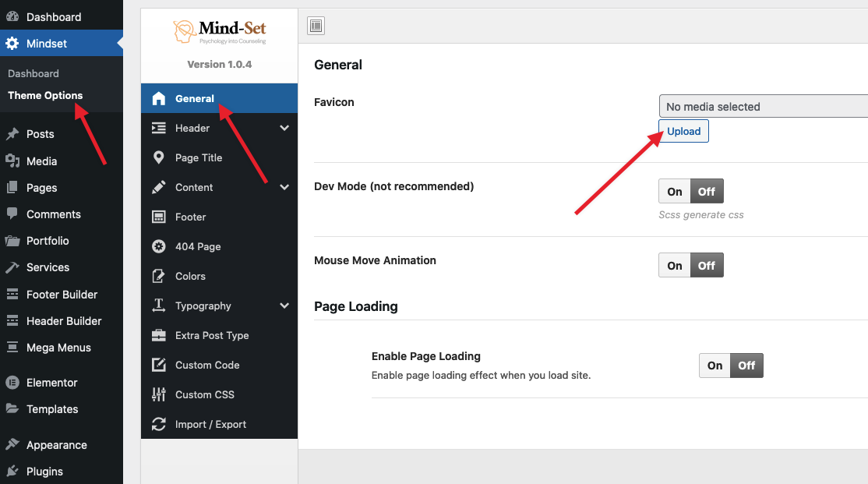Click the Mind-Set theme logo

[x=219, y=31]
